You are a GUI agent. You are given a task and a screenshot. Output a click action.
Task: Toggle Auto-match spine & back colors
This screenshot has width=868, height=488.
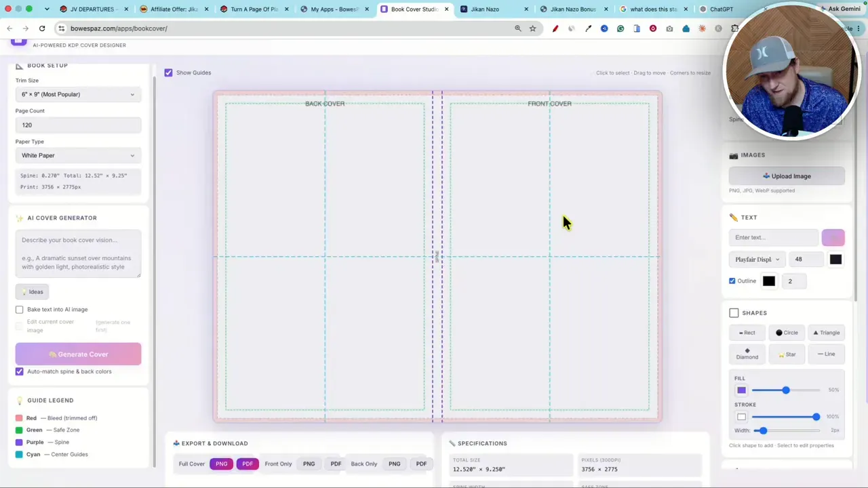tap(20, 371)
